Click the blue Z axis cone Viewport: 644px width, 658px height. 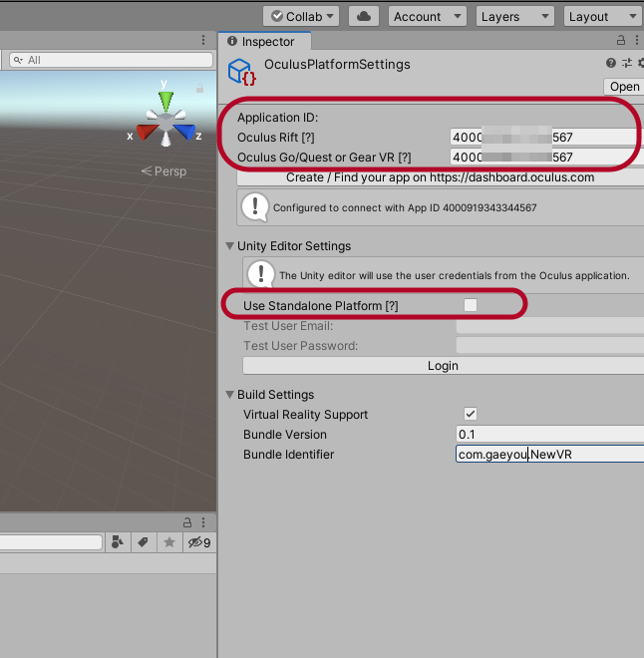pyautogui.click(x=185, y=132)
